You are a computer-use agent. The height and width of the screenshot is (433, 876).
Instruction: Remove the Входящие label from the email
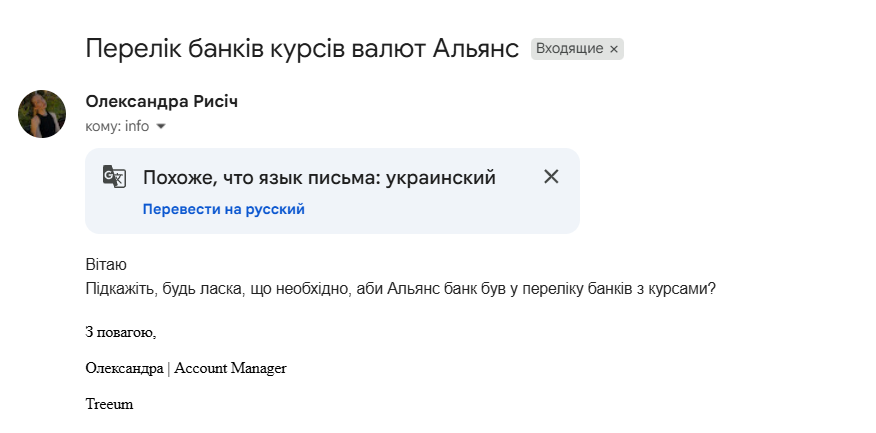[614, 48]
